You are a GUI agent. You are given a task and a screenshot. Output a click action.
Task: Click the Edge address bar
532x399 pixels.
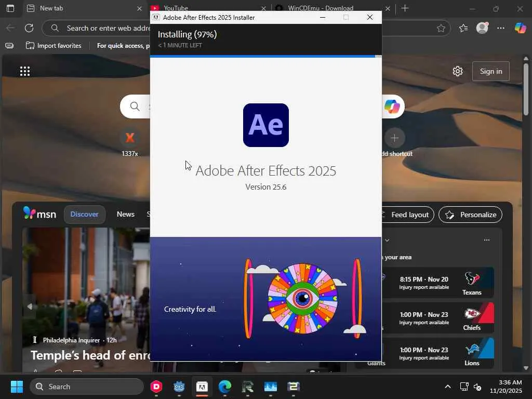point(246,28)
